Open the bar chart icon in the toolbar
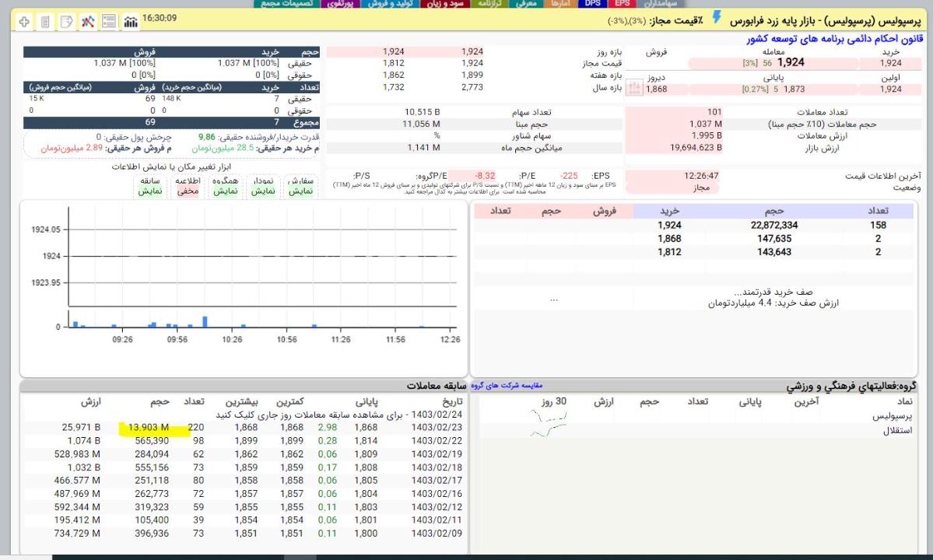Screen dimensions: 933x560 (x=129, y=21)
